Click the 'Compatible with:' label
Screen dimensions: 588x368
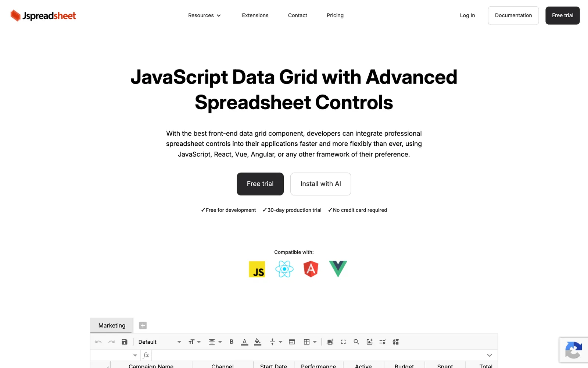click(x=294, y=252)
